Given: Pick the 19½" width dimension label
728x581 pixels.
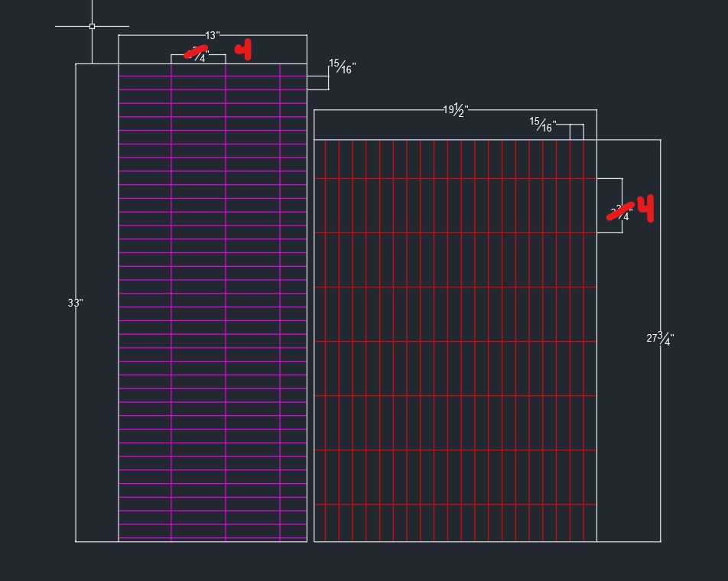Looking at the screenshot, I should click(x=455, y=110).
